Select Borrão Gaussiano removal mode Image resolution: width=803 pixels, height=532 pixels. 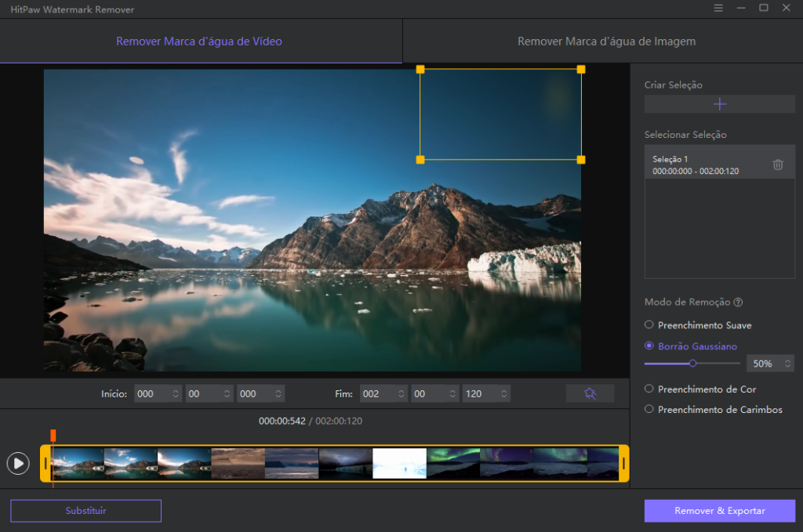coord(649,346)
